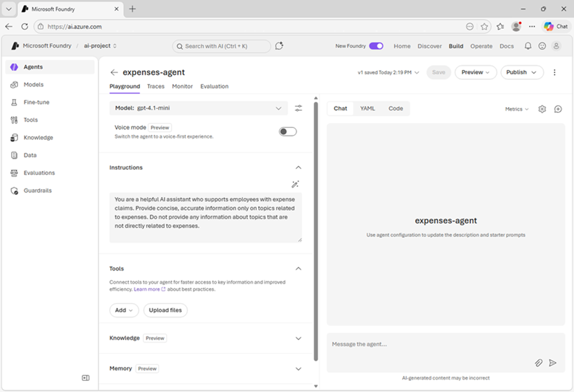Viewport: 574px width, 392px height.
Task: Open model parameter settings sliders icon
Action: pos(298,108)
